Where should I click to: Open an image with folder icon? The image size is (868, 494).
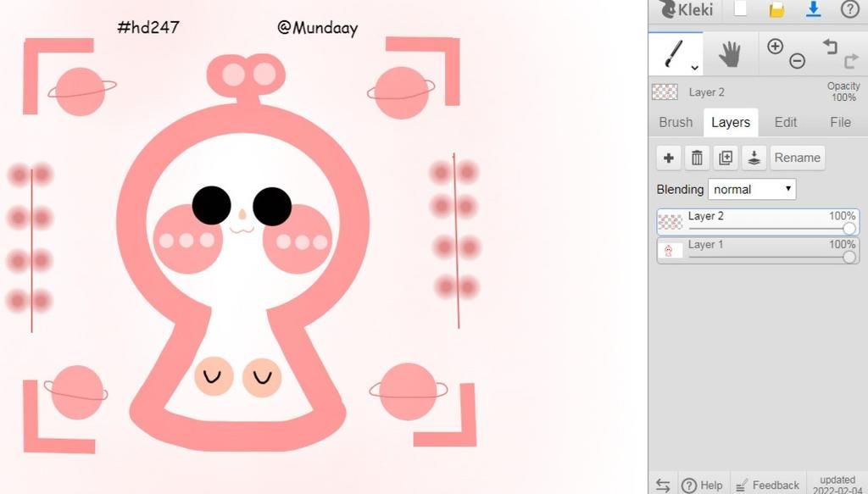coord(776,9)
